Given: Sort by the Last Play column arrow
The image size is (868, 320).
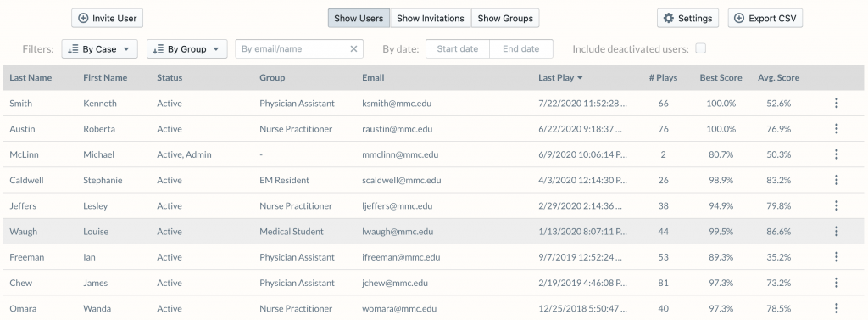Looking at the screenshot, I should click(x=580, y=78).
